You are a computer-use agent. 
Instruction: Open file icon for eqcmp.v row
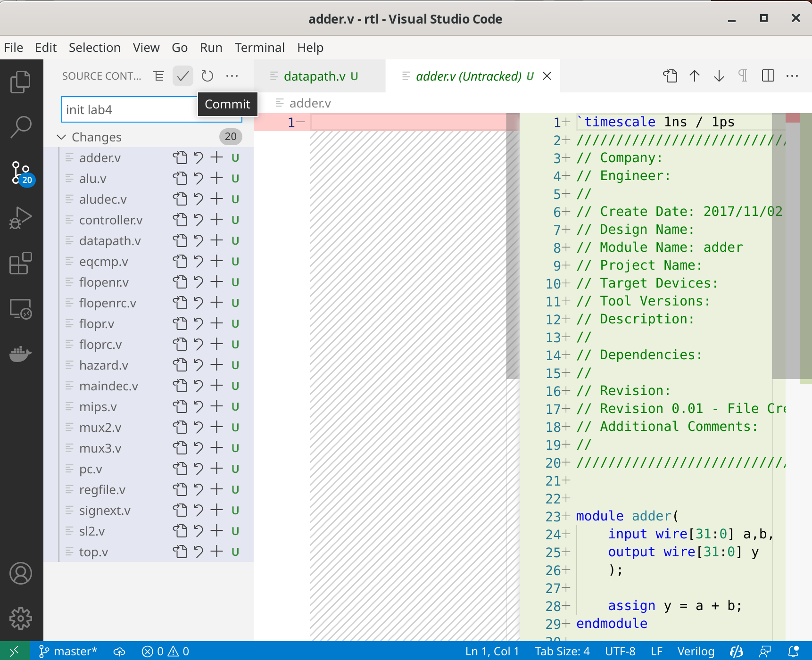pos(180,261)
